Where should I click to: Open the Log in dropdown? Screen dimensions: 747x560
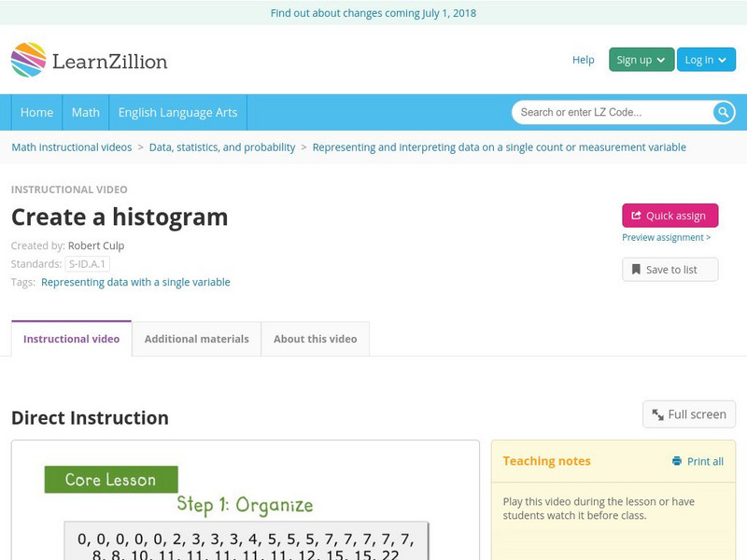tap(706, 59)
